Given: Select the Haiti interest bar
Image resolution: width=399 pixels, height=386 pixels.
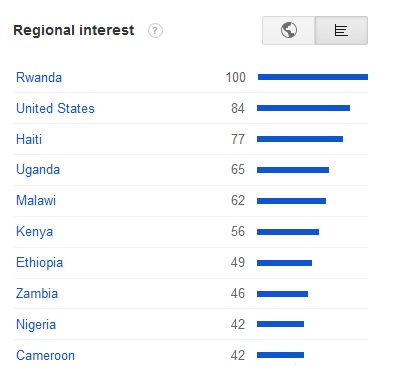Looking at the screenshot, I should click(300, 139).
